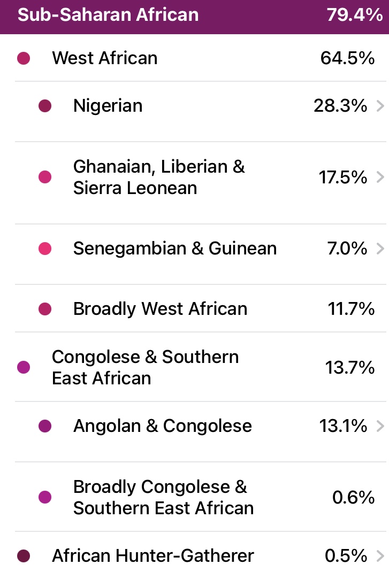Click the Ghanaian, Liberian & Sierra Leonean dot
Screen dimensions: 389x588
[x=45, y=177]
